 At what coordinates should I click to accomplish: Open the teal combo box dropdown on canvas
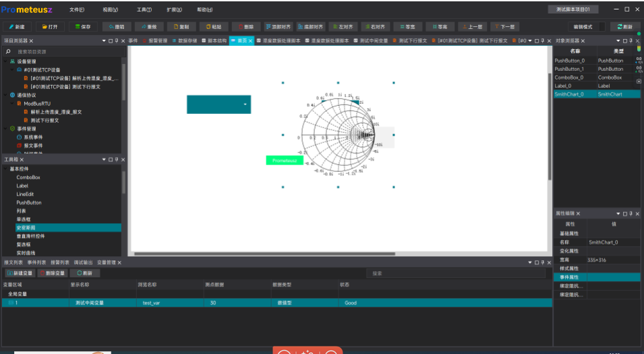[x=245, y=105]
